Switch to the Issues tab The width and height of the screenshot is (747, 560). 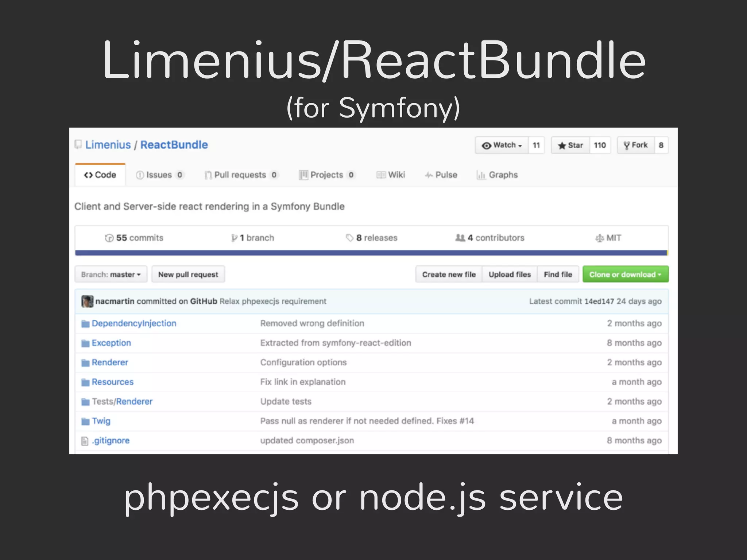(x=160, y=175)
